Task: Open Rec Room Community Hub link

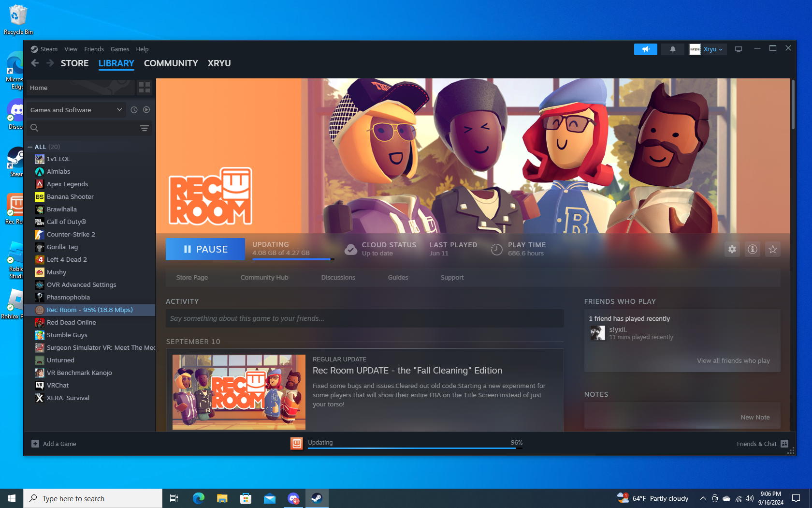Action: coord(264,278)
